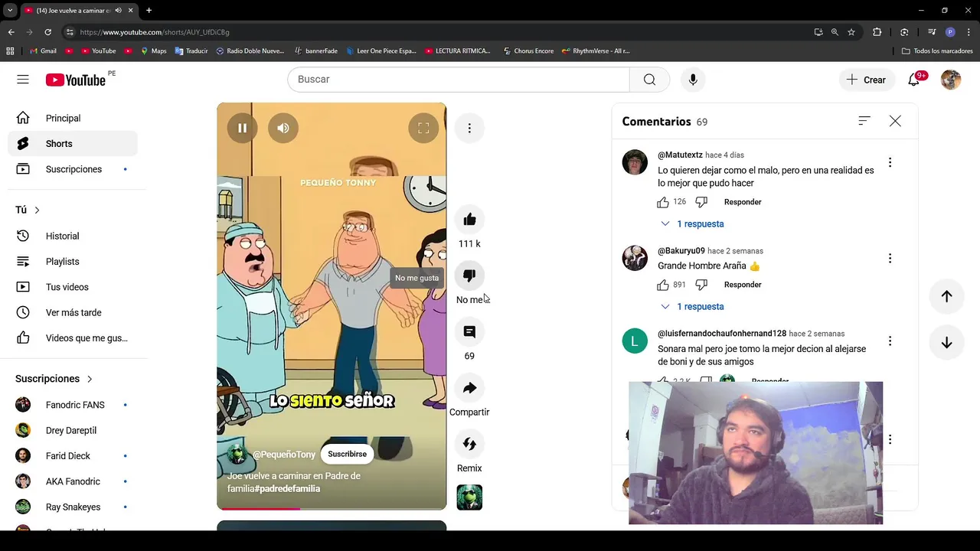Close the Comentarios panel
The height and width of the screenshot is (551, 980).
click(895, 121)
